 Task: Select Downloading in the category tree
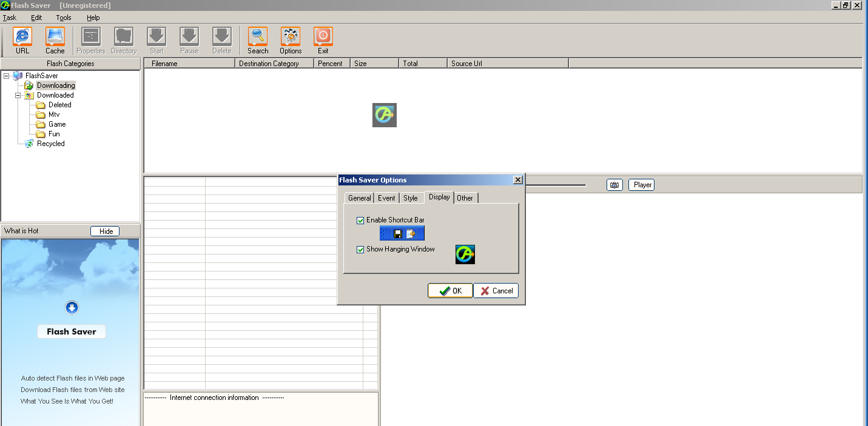coord(56,85)
